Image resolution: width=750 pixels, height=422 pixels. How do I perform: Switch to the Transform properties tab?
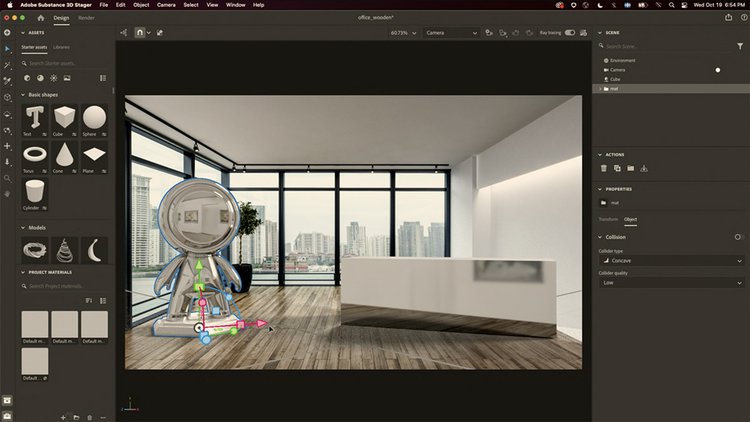tap(608, 219)
